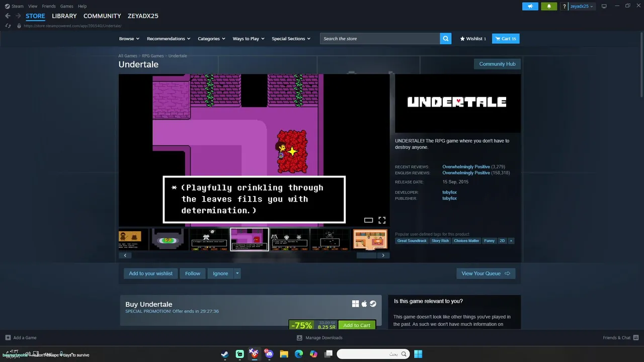
Task: Open the Games menu
Action: 66,6
